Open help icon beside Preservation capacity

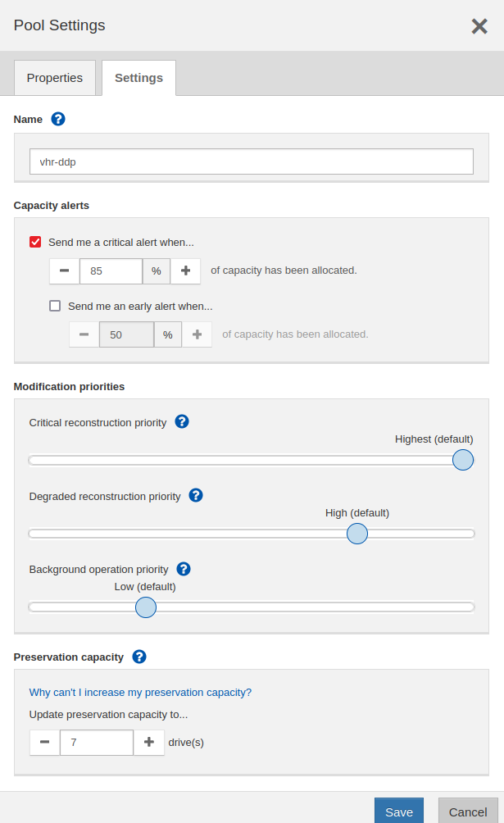[139, 657]
